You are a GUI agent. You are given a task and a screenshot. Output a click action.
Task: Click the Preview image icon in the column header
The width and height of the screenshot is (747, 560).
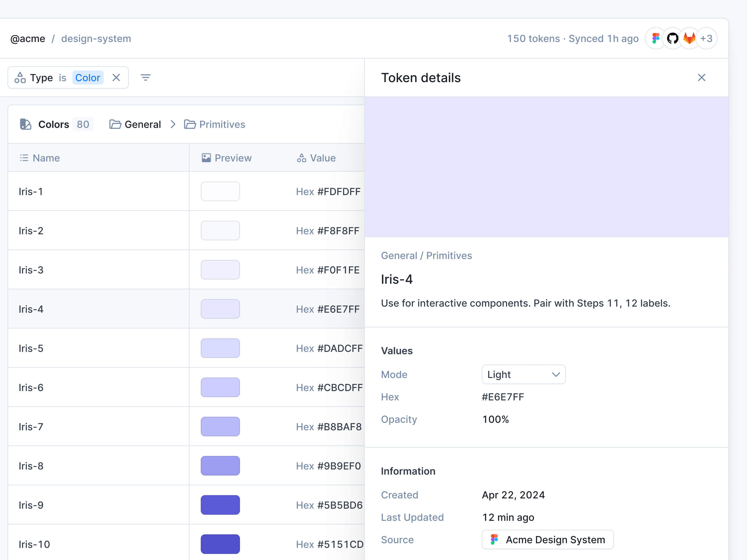click(x=206, y=158)
